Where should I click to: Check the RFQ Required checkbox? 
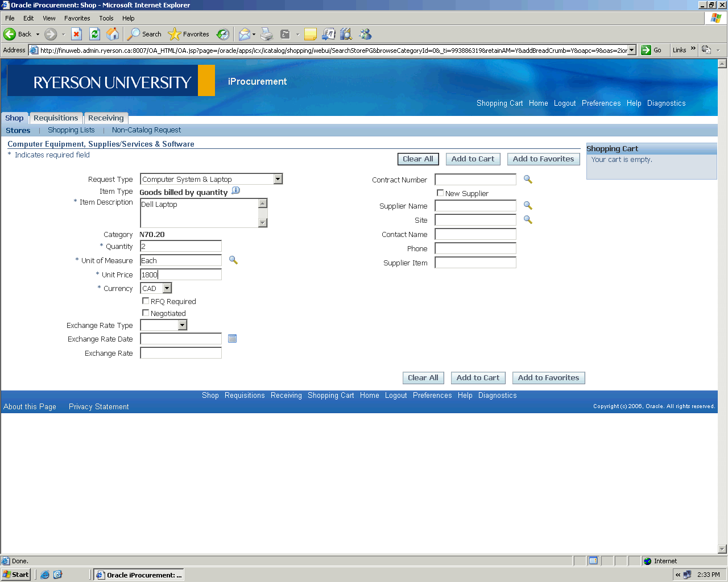(x=146, y=301)
